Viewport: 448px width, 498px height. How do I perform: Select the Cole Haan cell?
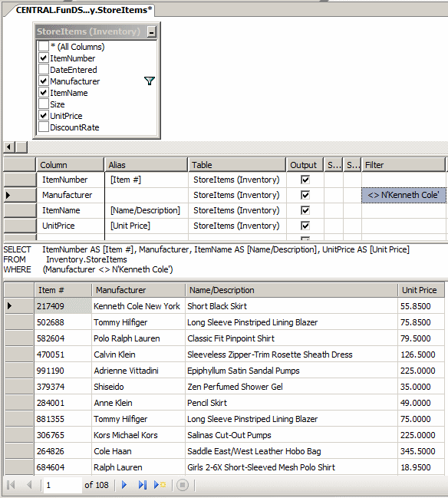click(x=138, y=451)
